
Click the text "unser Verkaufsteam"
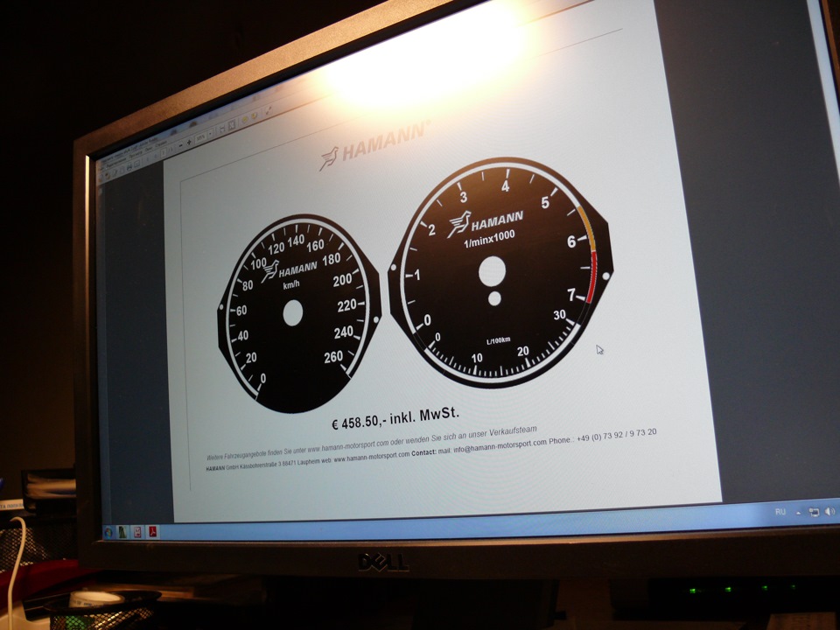[x=502, y=433]
